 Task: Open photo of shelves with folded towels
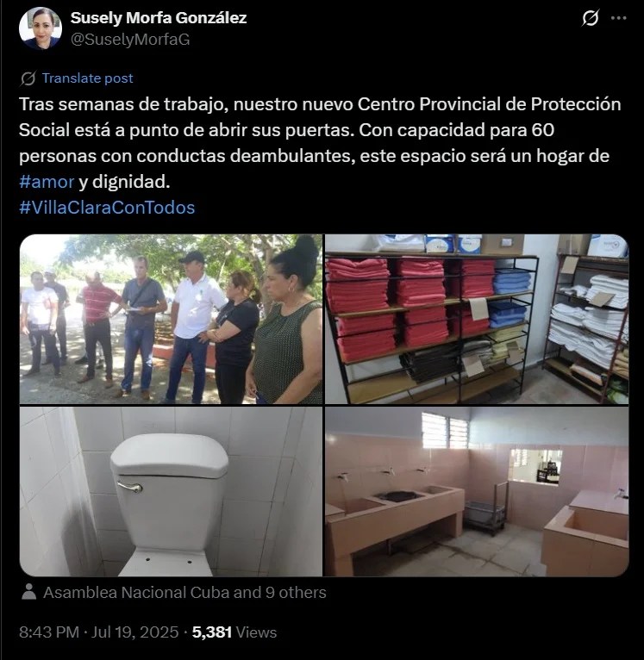pos(477,319)
